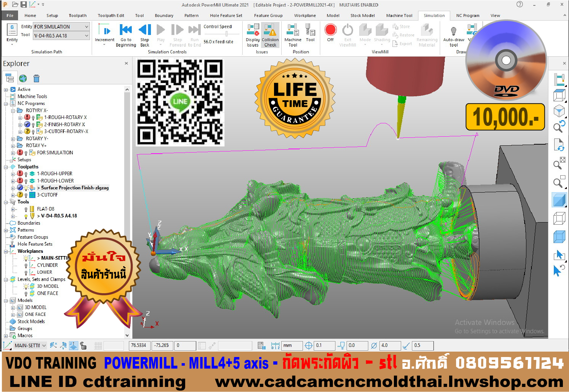Click the Auto-draw tool lightbulb icon
This screenshot has width=569, height=392.
(453, 31)
